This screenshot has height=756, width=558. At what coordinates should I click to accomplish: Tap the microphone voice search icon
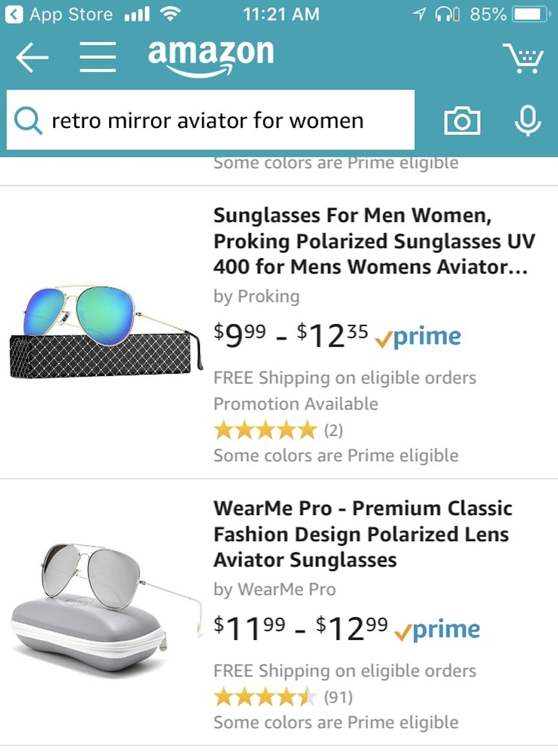click(527, 121)
